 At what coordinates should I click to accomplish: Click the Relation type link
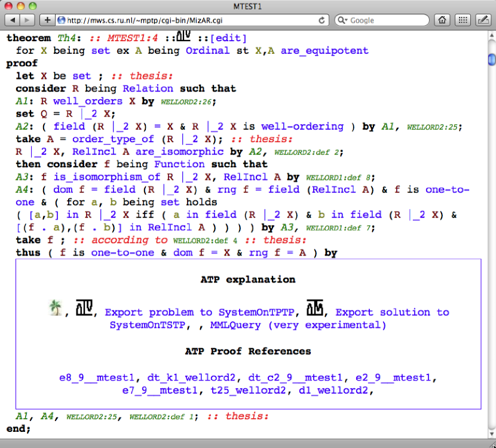148,88
